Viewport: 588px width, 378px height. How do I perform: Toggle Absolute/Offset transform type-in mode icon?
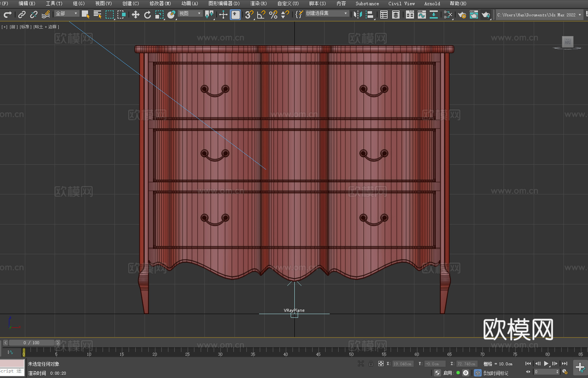click(x=381, y=364)
